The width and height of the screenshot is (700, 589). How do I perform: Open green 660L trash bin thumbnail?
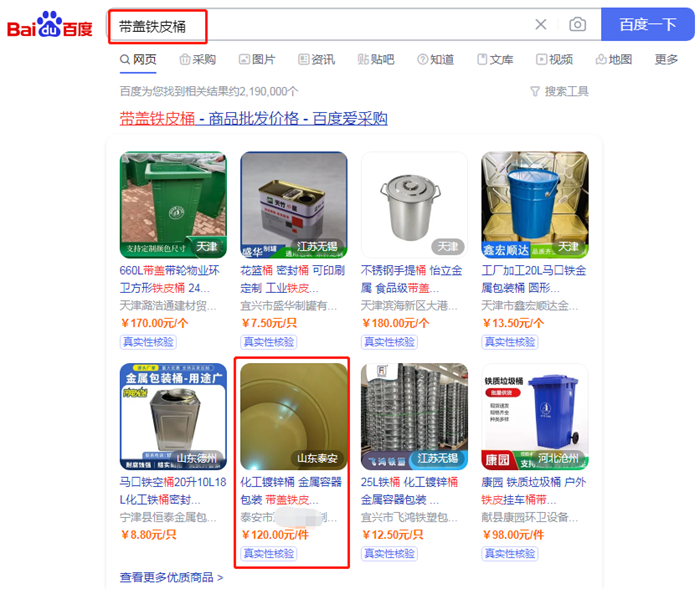click(x=173, y=205)
